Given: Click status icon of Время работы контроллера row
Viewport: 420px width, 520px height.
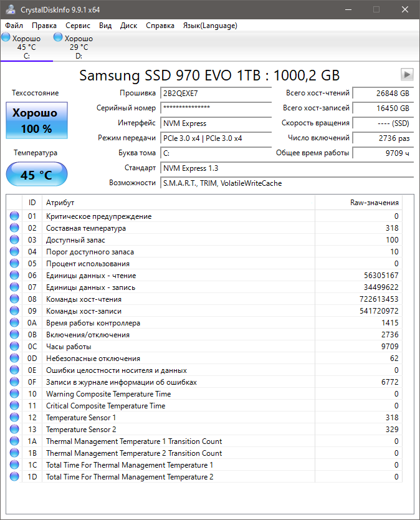Looking at the screenshot, I should [x=14, y=322].
